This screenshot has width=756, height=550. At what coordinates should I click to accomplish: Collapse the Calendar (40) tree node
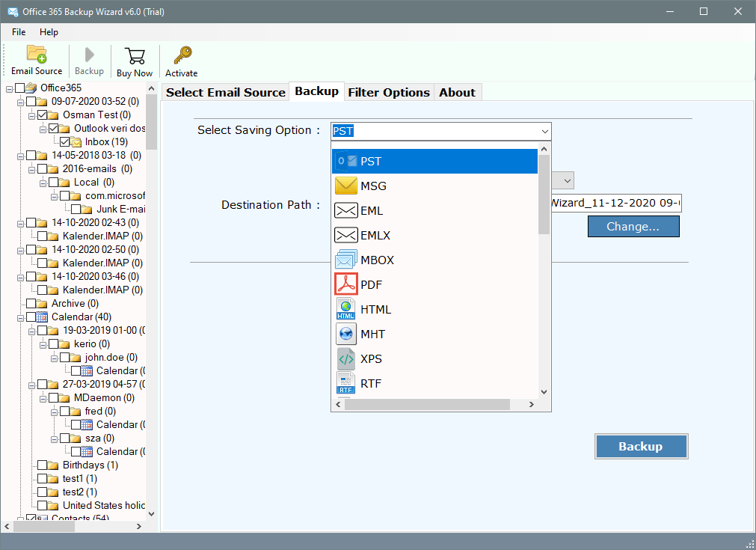[x=20, y=318]
